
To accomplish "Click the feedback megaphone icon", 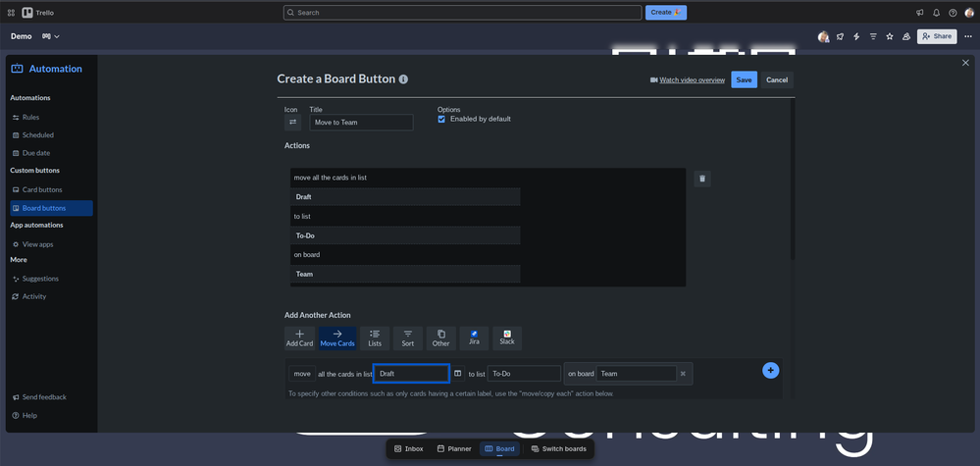I will (x=920, y=13).
